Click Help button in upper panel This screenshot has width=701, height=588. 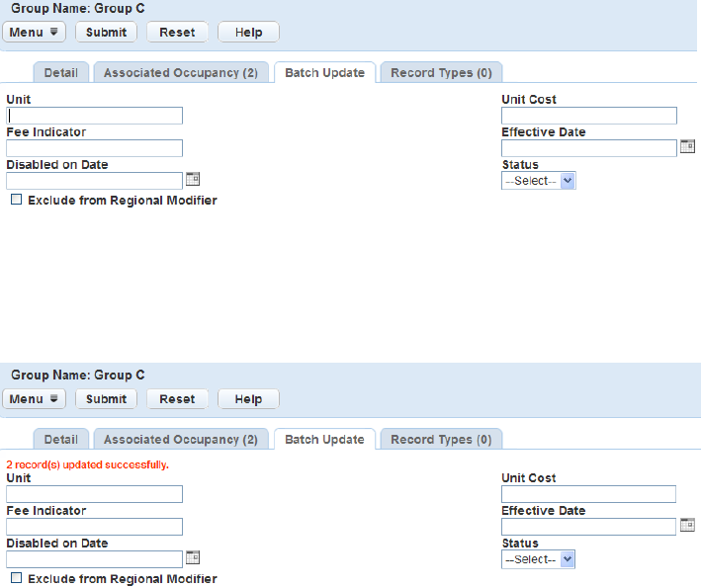(248, 33)
